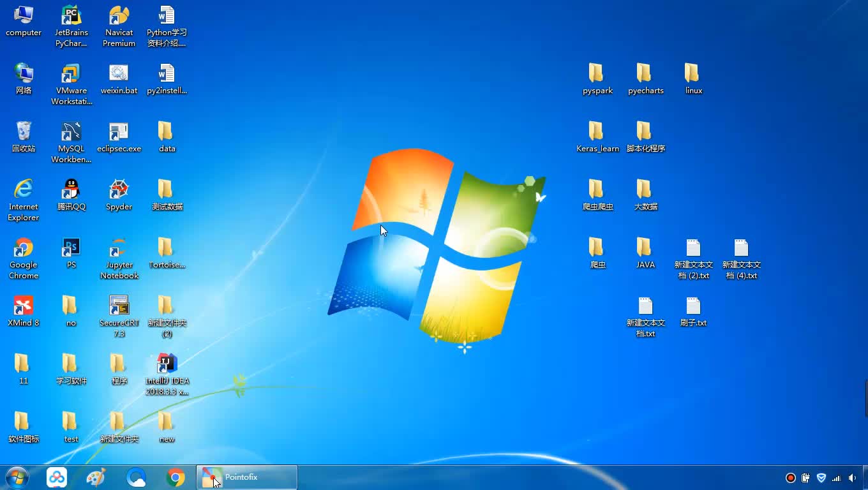Select the MySQL Workbench shortcut

click(x=71, y=132)
